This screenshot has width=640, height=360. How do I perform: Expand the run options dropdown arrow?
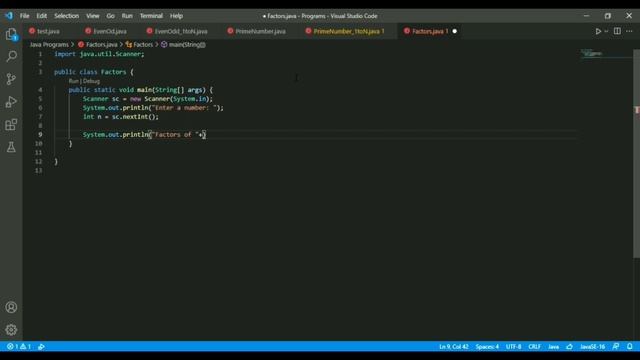click(x=606, y=31)
